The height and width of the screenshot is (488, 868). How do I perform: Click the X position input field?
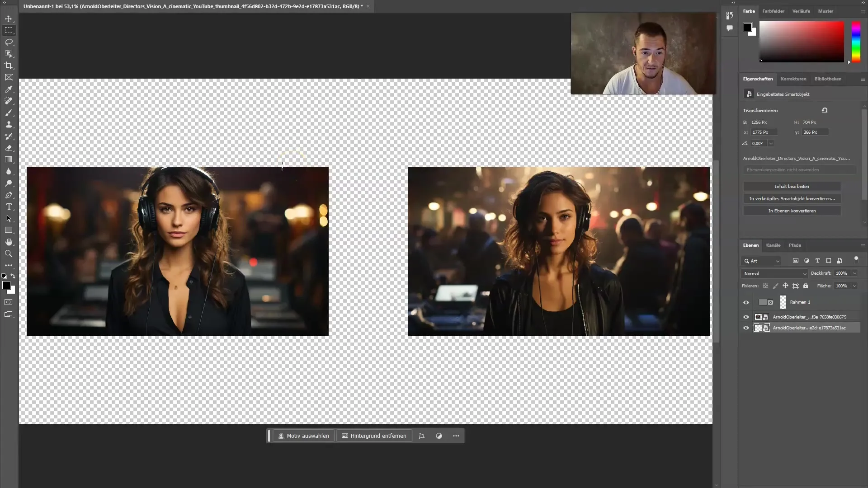click(x=764, y=132)
